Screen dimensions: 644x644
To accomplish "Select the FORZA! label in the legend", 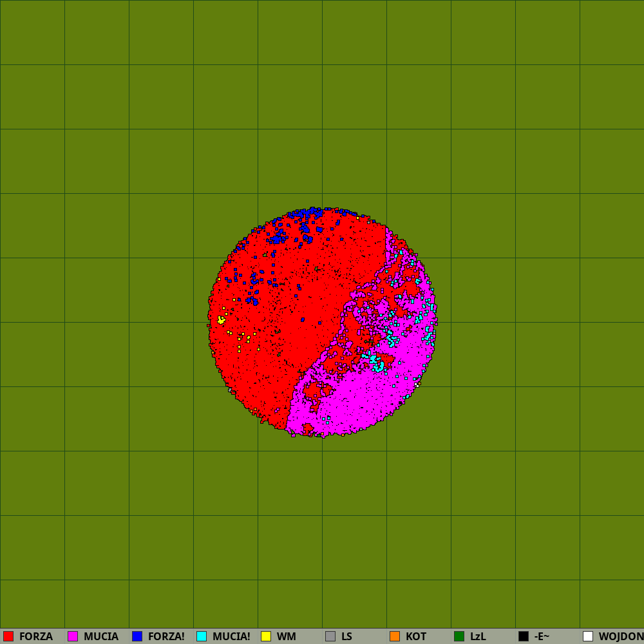I will (166, 637).
